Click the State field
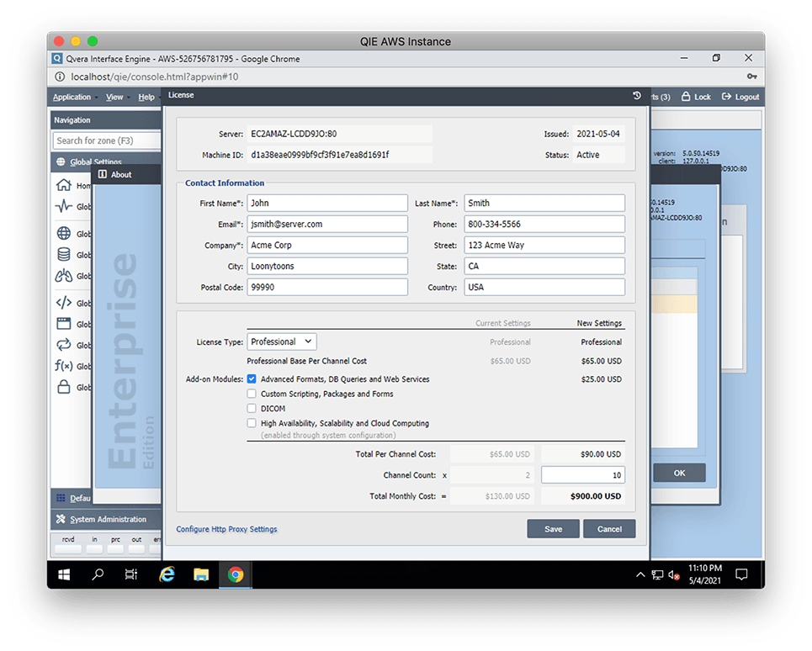The image size is (812, 651). (544, 266)
